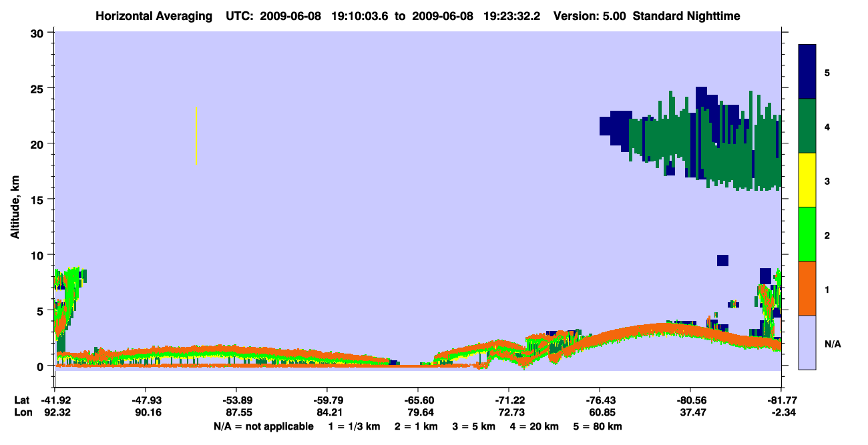The width and height of the screenshot is (868, 445).
Task: Click the "4 = 20 km" legend entry
Action: [x=533, y=426]
